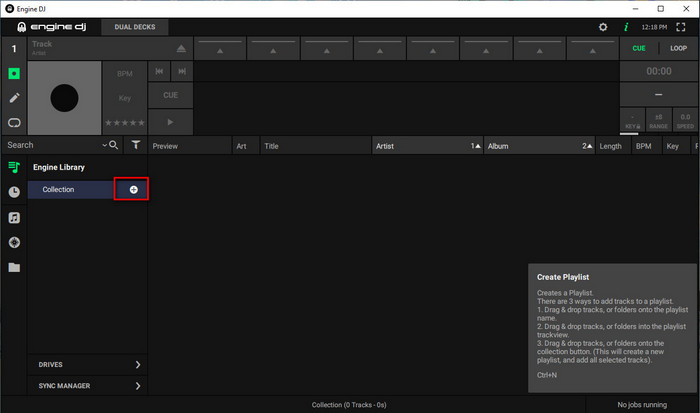This screenshot has width=700, height=413.
Task: Click the Collection track count status text
Action: pyautogui.click(x=349, y=405)
